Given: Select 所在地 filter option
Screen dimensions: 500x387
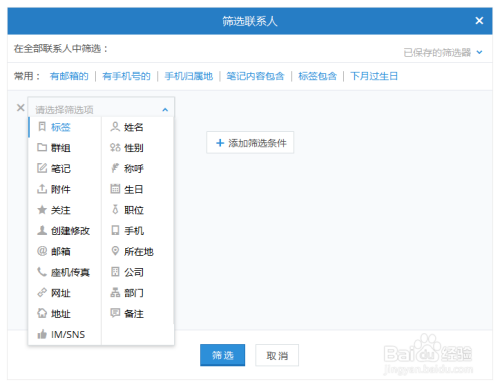Looking at the screenshot, I should pos(138,251).
